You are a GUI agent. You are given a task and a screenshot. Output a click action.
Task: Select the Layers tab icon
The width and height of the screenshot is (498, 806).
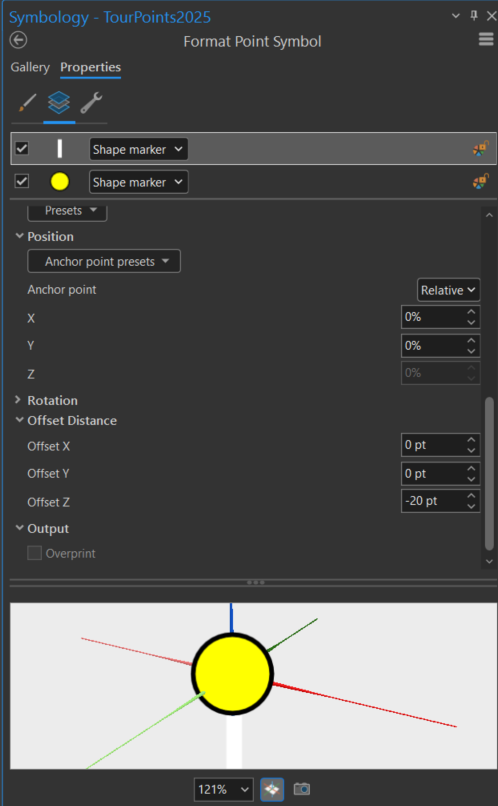[59, 103]
